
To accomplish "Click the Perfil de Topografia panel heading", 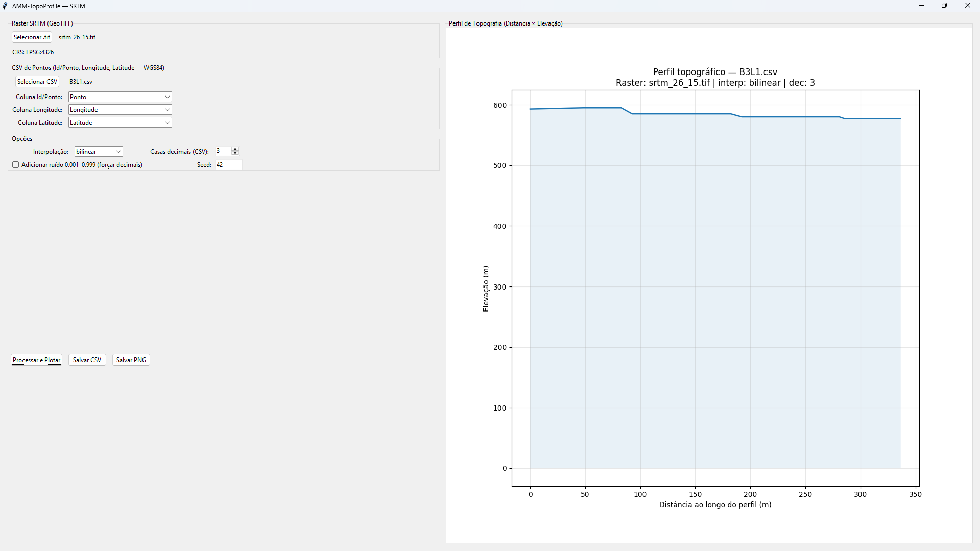I will coord(506,23).
